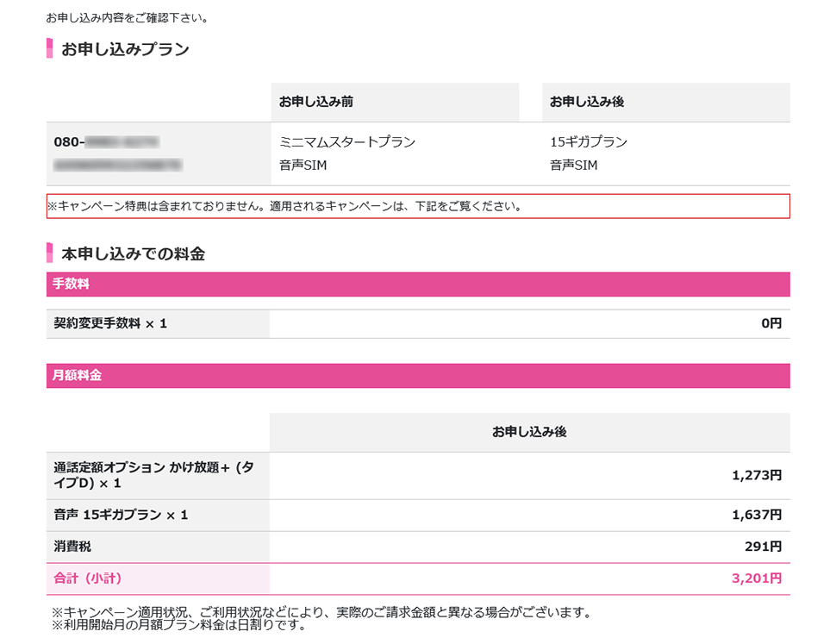Click the 契約変更手数料 × 1 row label

pos(110,323)
